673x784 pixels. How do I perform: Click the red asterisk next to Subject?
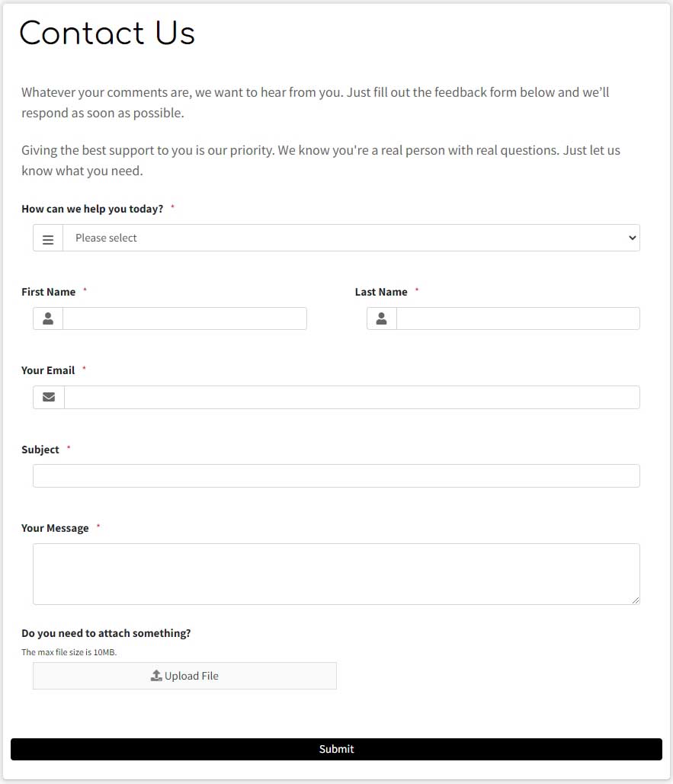tap(68, 449)
